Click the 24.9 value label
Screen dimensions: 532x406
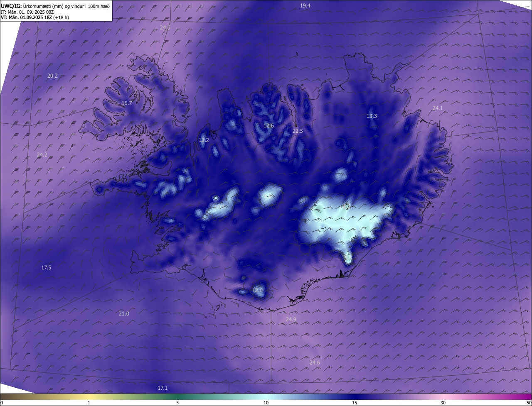tap(291, 320)
